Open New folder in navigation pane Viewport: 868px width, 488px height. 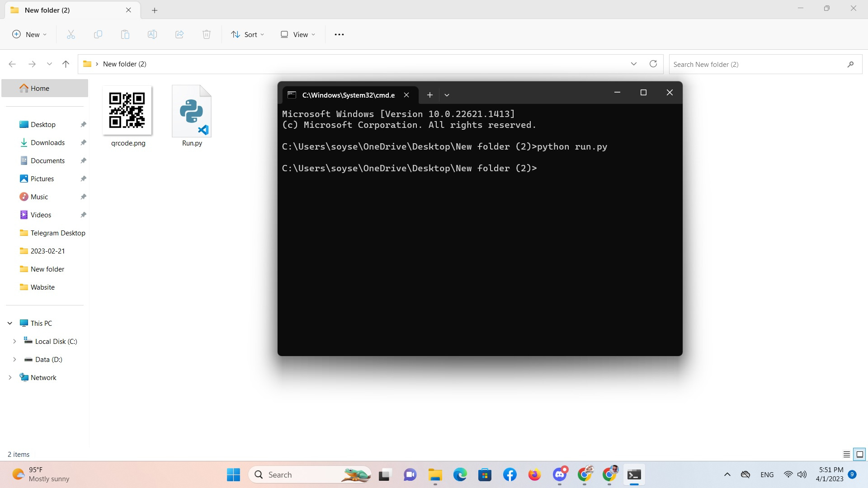pyautogui.click(x=47, y=269)
